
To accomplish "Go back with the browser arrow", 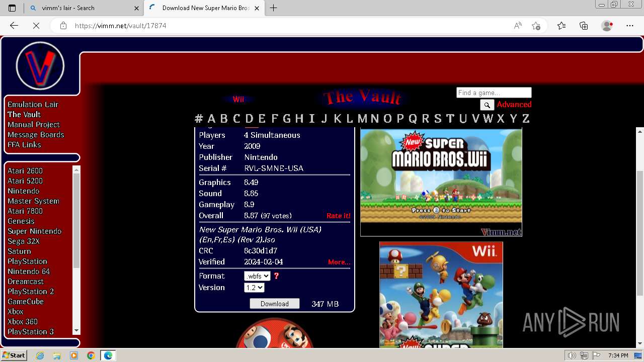I will click(x=14, y=26).
